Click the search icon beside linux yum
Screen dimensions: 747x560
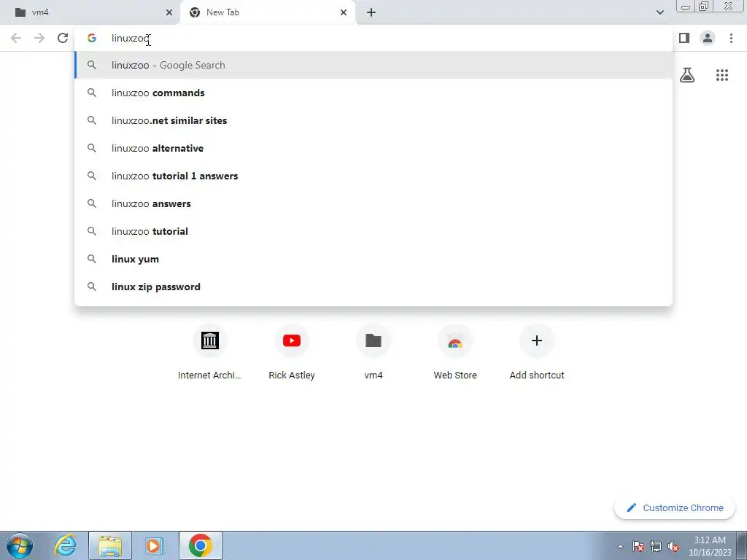point(91,259)
